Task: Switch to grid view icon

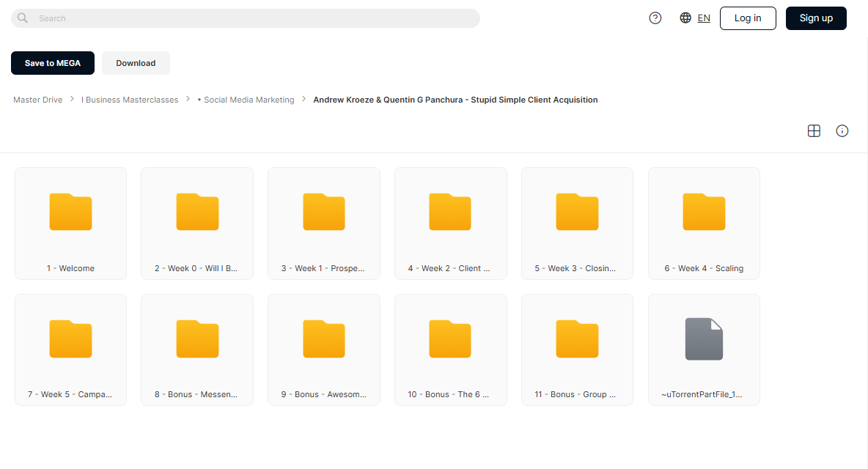Action: click(x=814, y=131)
